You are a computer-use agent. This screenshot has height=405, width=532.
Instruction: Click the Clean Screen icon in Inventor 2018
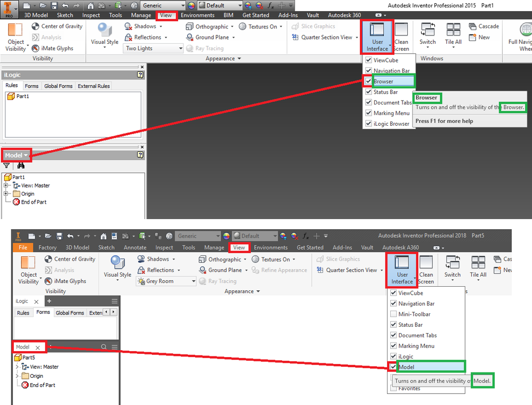[x=426, y=262]
